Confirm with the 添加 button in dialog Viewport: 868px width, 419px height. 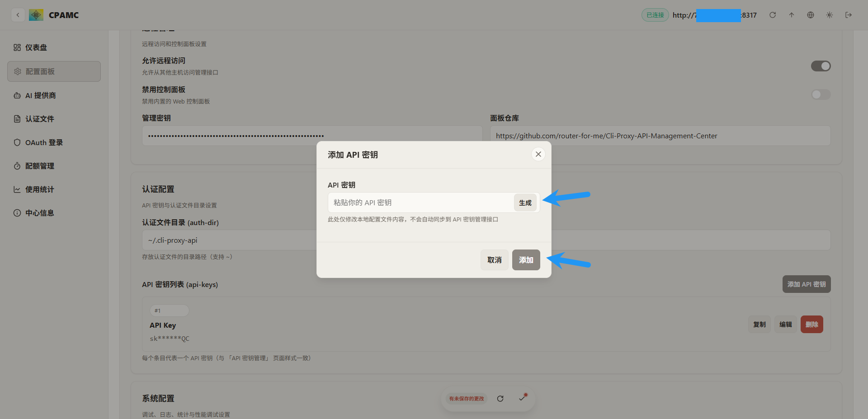point(526,260)
